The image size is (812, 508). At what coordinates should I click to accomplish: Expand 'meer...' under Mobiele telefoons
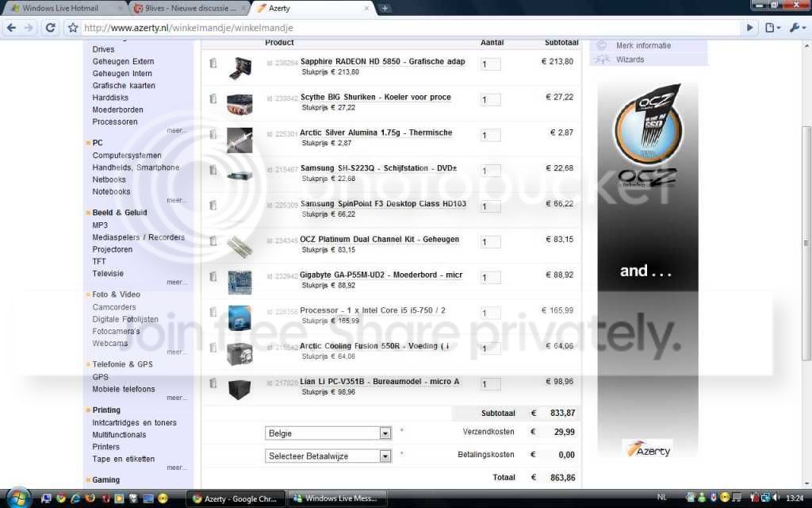click(177, 398)
